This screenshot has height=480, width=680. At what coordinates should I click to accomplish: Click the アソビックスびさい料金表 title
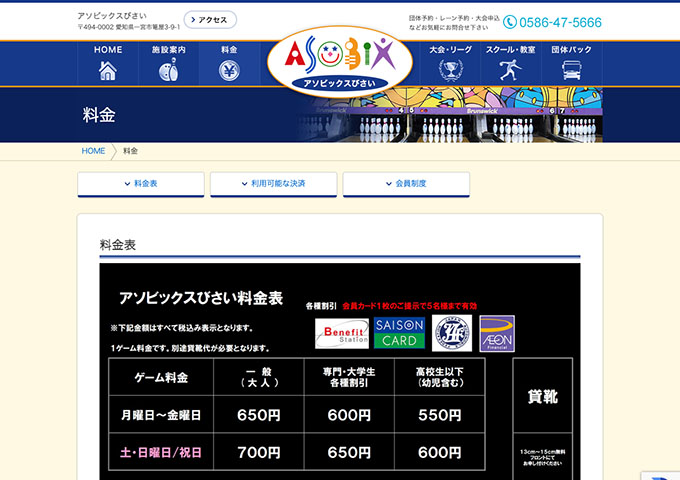pyautogui.click(x=201, y=298)
